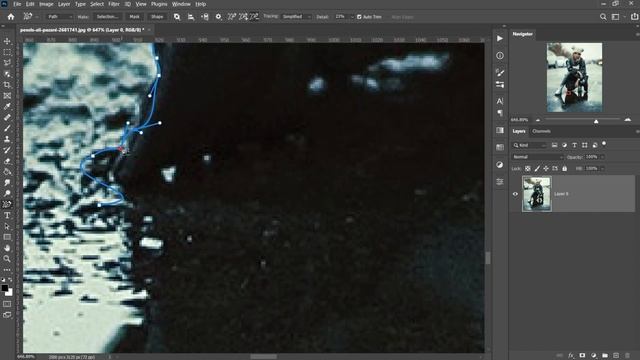Go to the Home screen

click(x=11, y=17)
